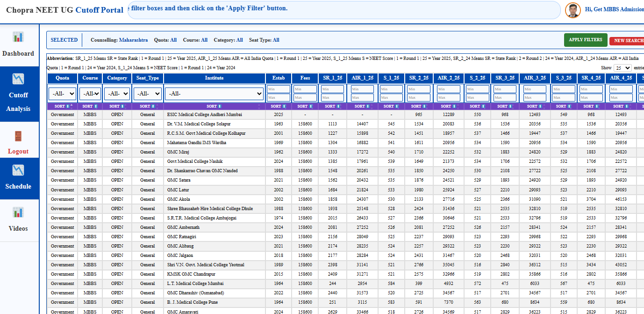Click the Fees Max input field

point(305,98)
